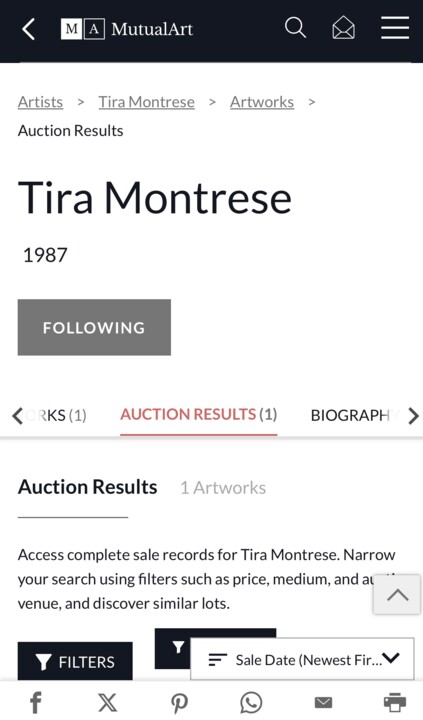Open the FILTERS button
Viewport: 423px width, 720px height.
75,661
